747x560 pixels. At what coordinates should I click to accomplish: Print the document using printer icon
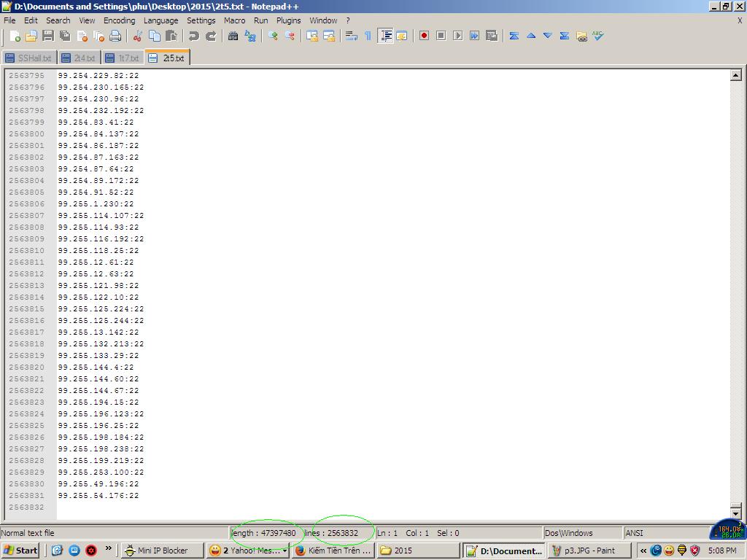(x=115, y=36)
